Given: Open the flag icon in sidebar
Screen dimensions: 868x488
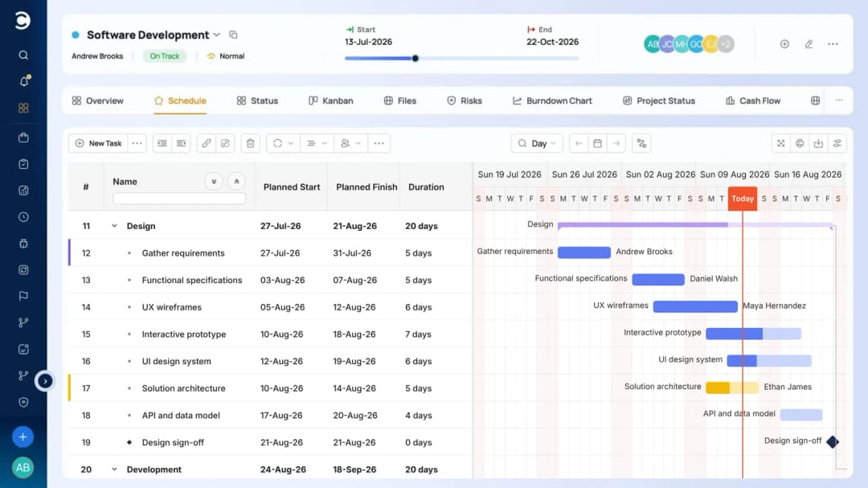Looking at the screenshot, I should (x=23, y=297).
